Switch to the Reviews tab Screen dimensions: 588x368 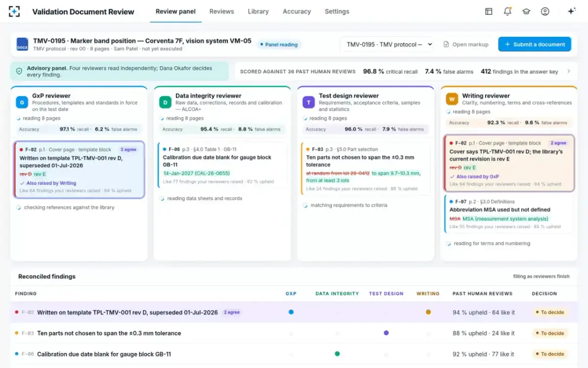[221, 11]
